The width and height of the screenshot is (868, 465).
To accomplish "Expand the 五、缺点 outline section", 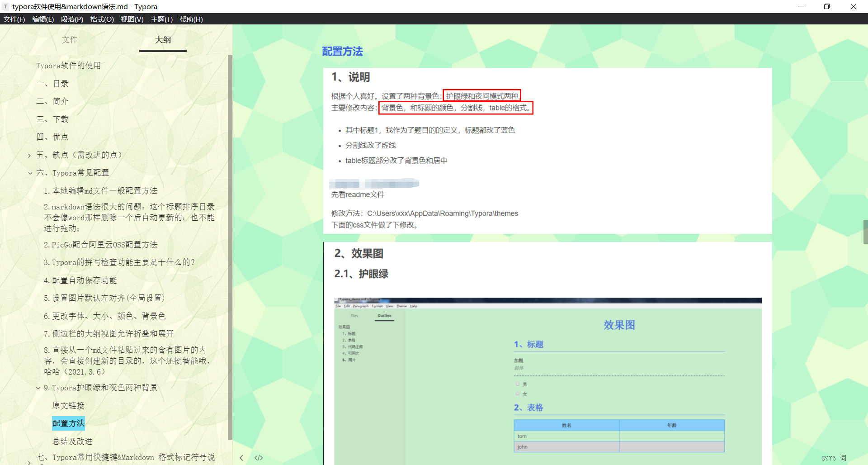I will (x=29, y=156).
